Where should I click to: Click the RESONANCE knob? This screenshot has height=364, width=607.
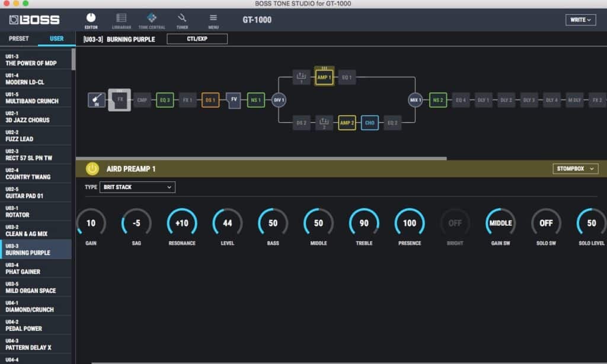point(182,223)
